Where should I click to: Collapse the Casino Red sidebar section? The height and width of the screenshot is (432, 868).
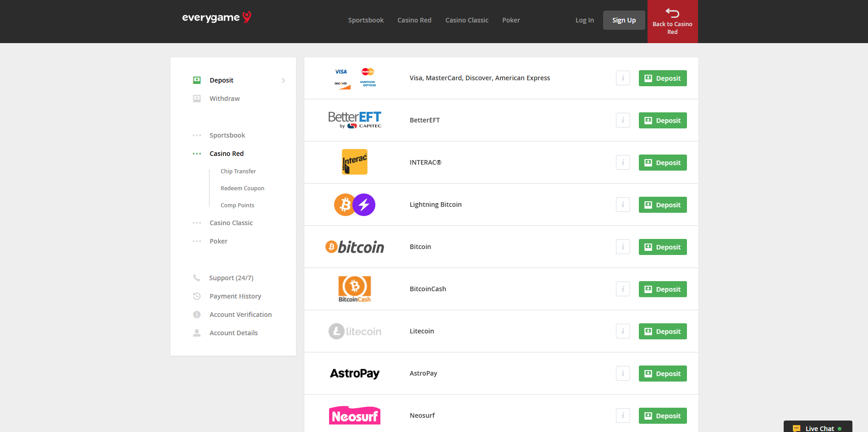pyautogui.click(x=226, y=154)
